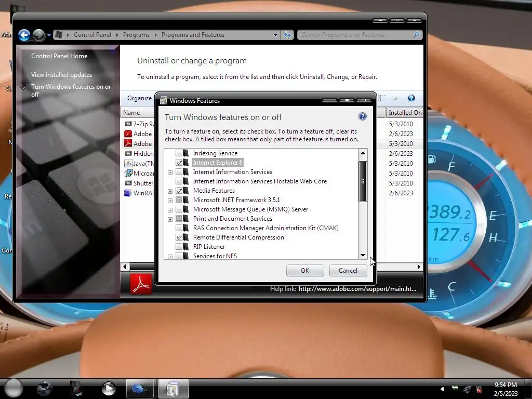
Task: Check the Internet Information Services checkbox
Action: 179,172
